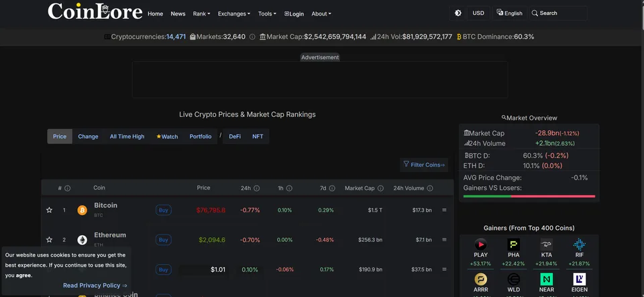This screenshot has width=644, height=297.
Task: Select the Price tab
Action: point(60,136)
